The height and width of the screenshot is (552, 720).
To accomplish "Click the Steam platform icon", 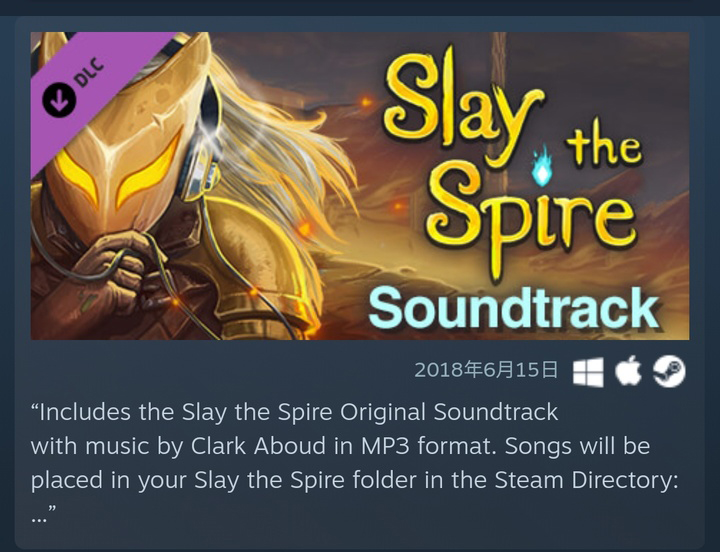I will (669, 371).
